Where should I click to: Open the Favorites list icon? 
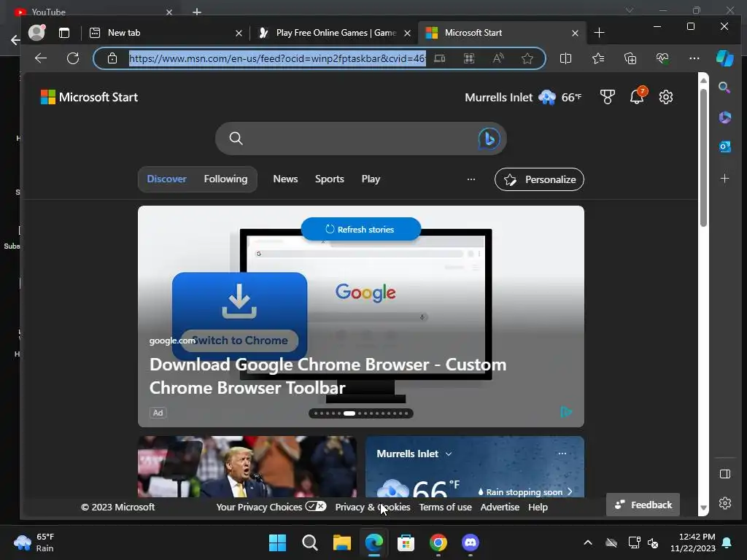tap(598, 58)
